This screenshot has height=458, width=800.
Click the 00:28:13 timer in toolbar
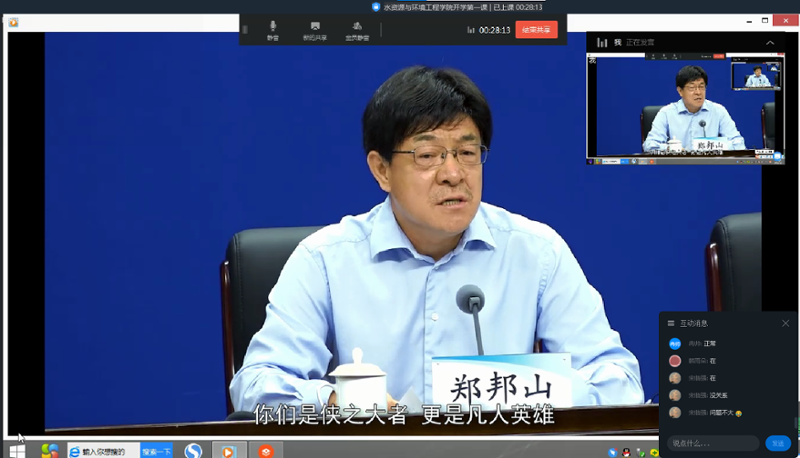point(494,30)
